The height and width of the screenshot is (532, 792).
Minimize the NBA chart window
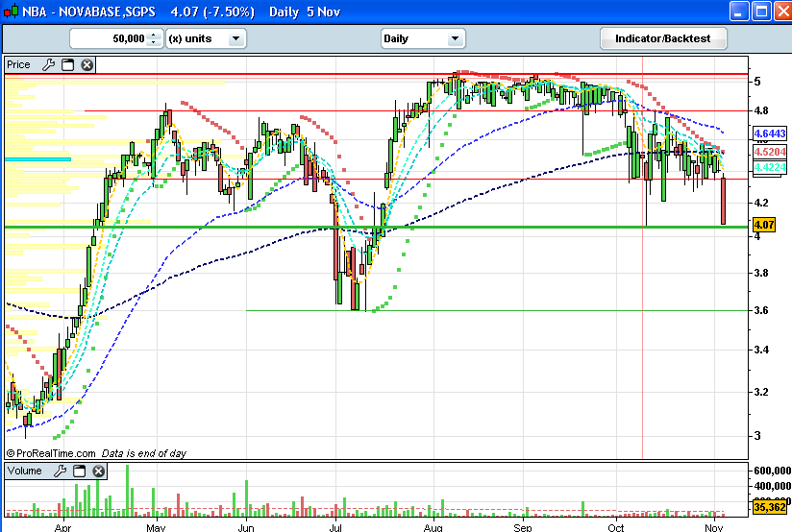coord(739,12)
